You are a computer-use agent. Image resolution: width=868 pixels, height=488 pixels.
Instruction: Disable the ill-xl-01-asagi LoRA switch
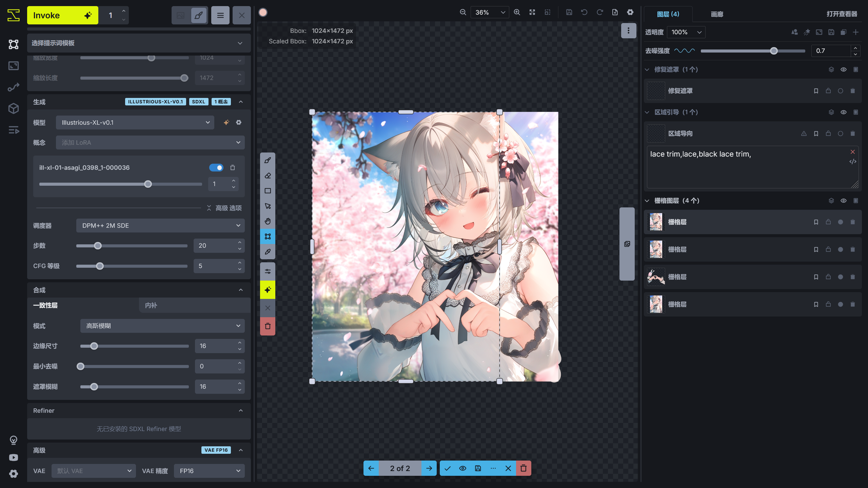[216, 167]
